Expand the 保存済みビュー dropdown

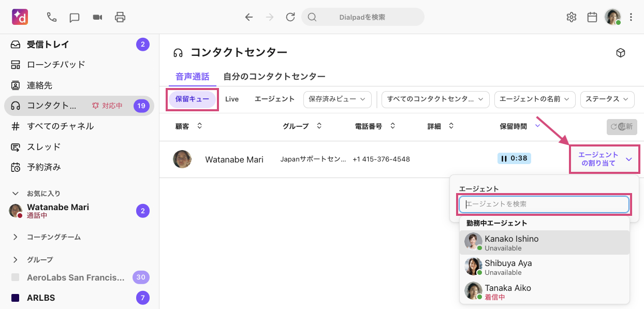[x=337, y=99]
